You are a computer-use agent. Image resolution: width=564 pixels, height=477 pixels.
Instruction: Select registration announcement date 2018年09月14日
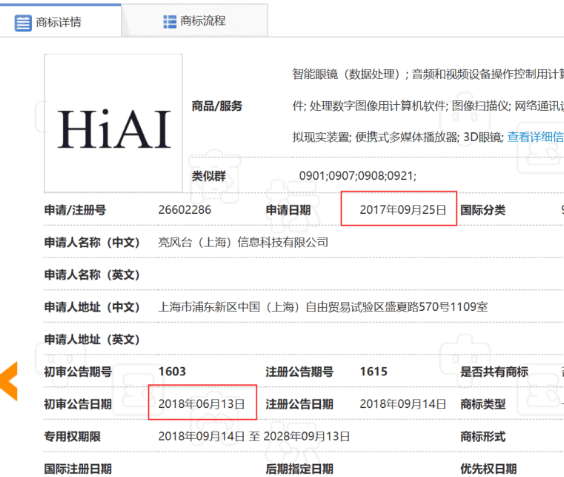tap(403, 404)
